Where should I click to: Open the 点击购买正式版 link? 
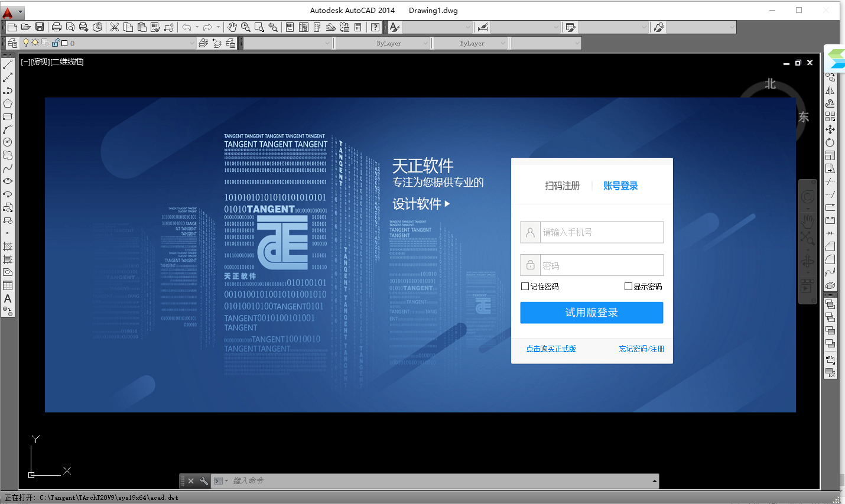(551, 349)
